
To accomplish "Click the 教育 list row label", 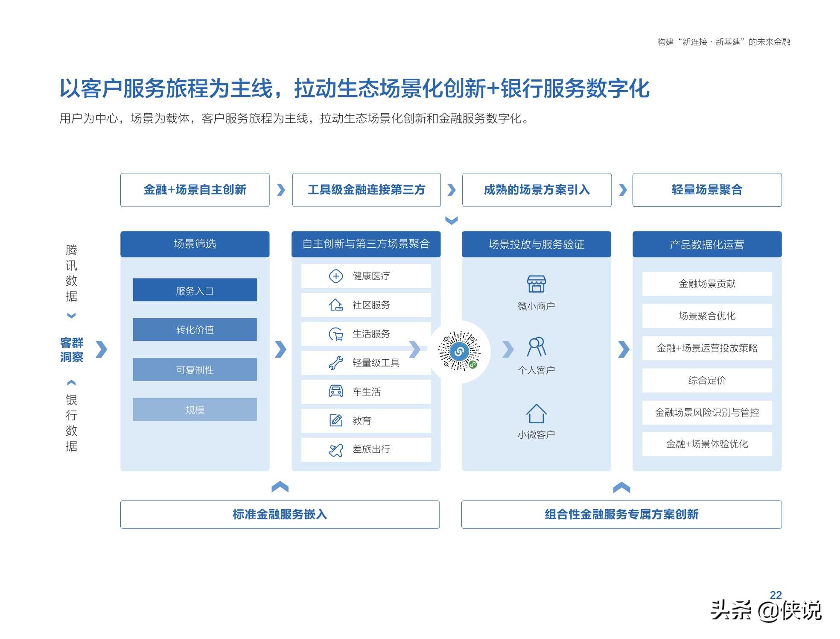I will click(x=362, y=420).
